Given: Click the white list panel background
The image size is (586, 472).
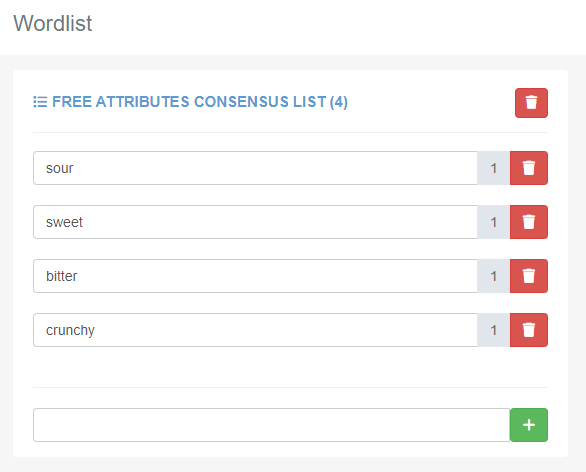Looking at the screenshot, I should click(x=290, y=367).
